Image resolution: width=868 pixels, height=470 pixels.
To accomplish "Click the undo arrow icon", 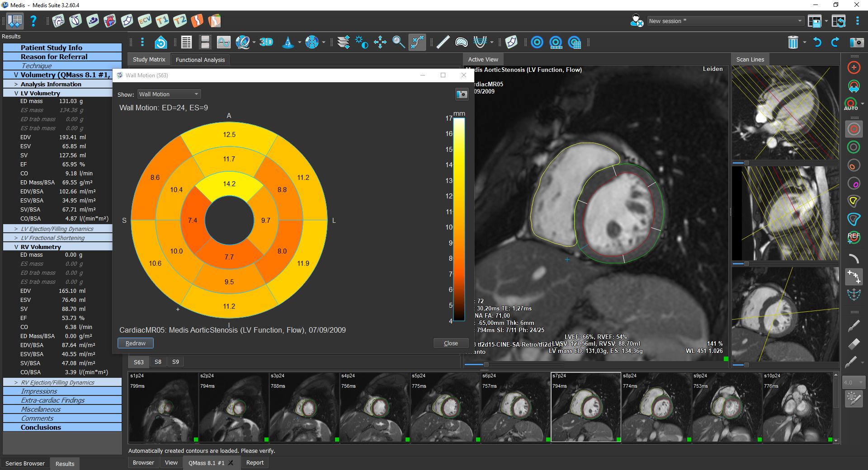I will [x=817, y=42].
